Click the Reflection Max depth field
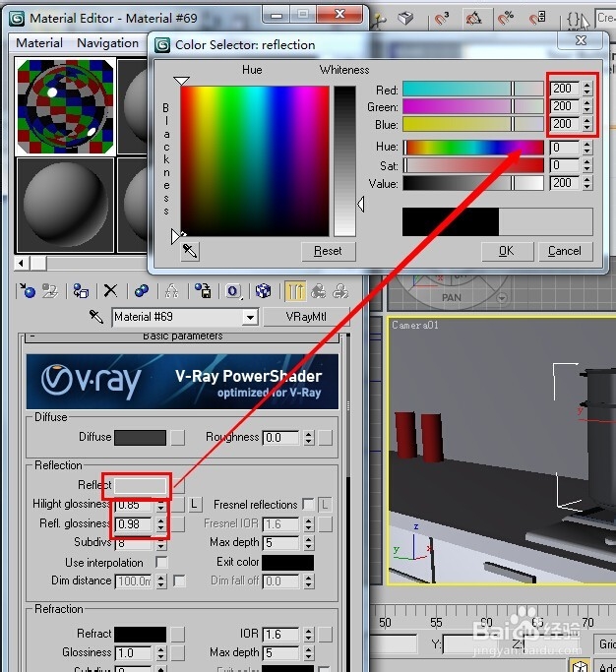 pyautogui.click(x=280, y=542)
